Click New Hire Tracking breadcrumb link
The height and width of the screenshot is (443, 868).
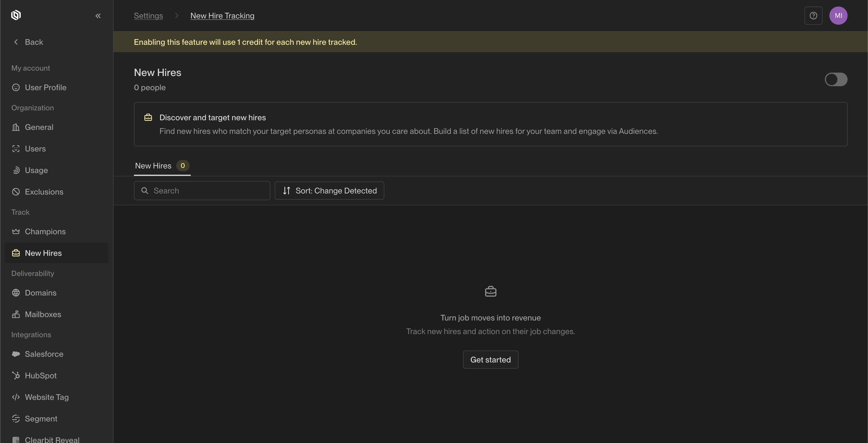[x=222, y=16]
